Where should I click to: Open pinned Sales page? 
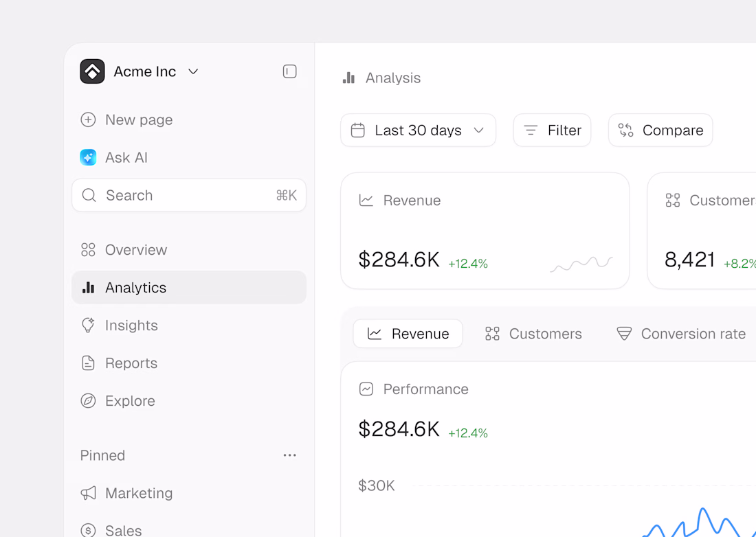111,530
